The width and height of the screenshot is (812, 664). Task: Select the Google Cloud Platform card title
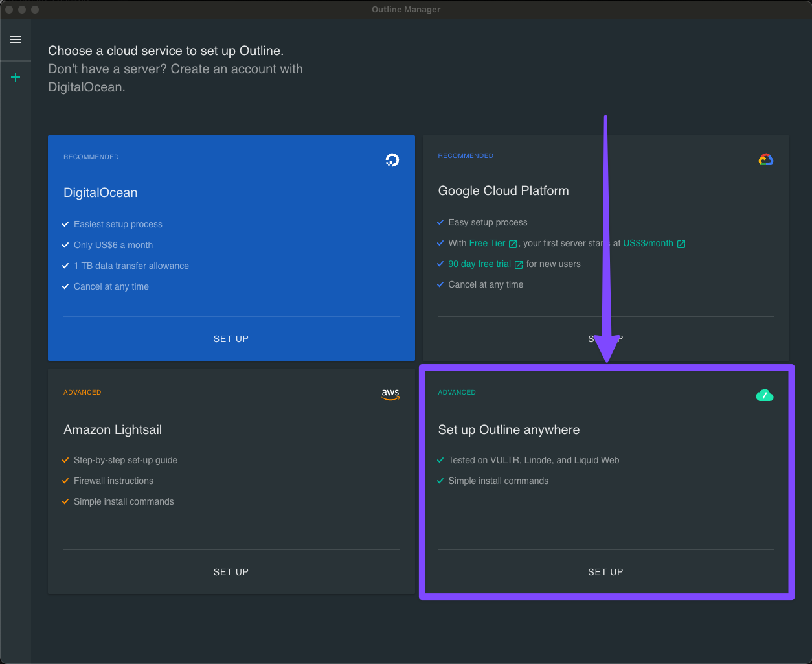pyautogui.click(x=503, y=190)
